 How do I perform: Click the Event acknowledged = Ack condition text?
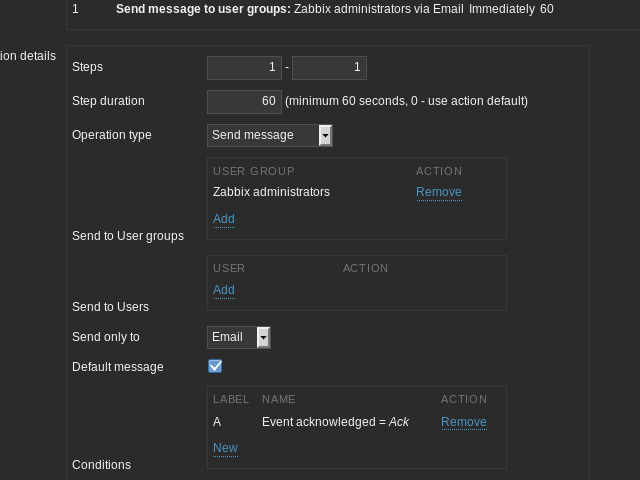point(335,422)
